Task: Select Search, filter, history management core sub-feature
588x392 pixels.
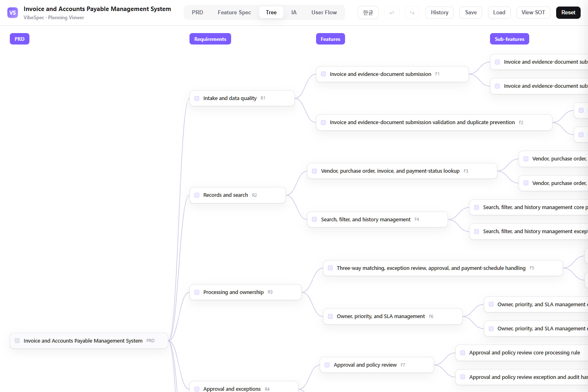Action: click(x=529, y=207)
